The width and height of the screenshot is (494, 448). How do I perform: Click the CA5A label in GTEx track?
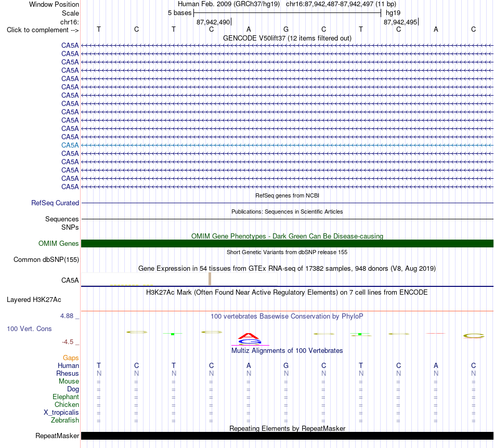coord(70,280)
